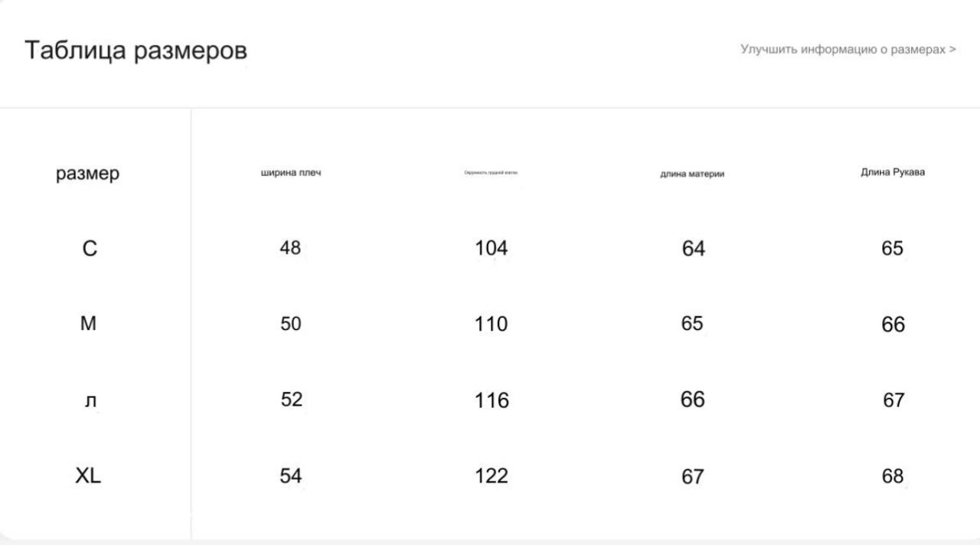Open the 'Улучшить информацию о размерах' link

pos(848,49)
